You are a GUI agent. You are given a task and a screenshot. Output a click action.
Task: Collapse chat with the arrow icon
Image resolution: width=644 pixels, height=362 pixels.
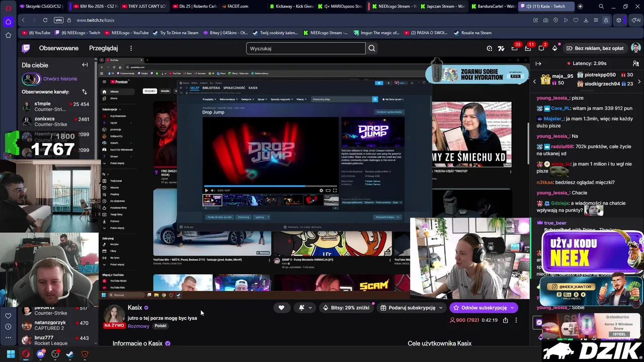(538, 63)
